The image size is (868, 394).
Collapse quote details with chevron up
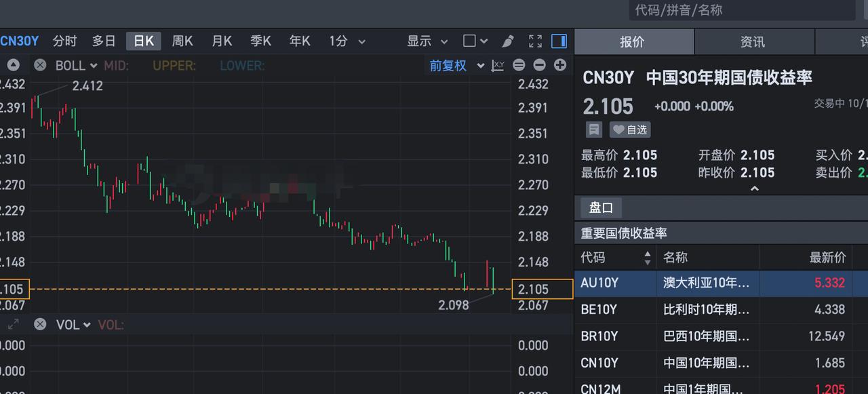(x=754, y=189)
